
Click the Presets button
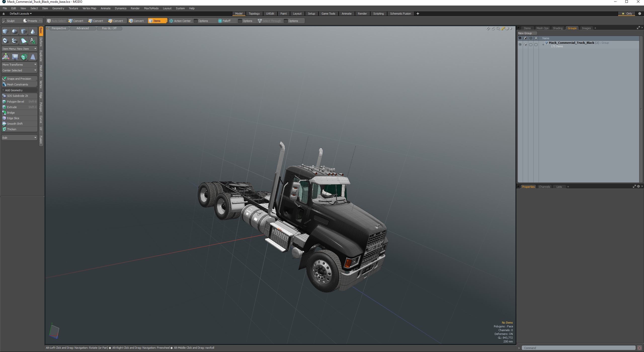32,21
